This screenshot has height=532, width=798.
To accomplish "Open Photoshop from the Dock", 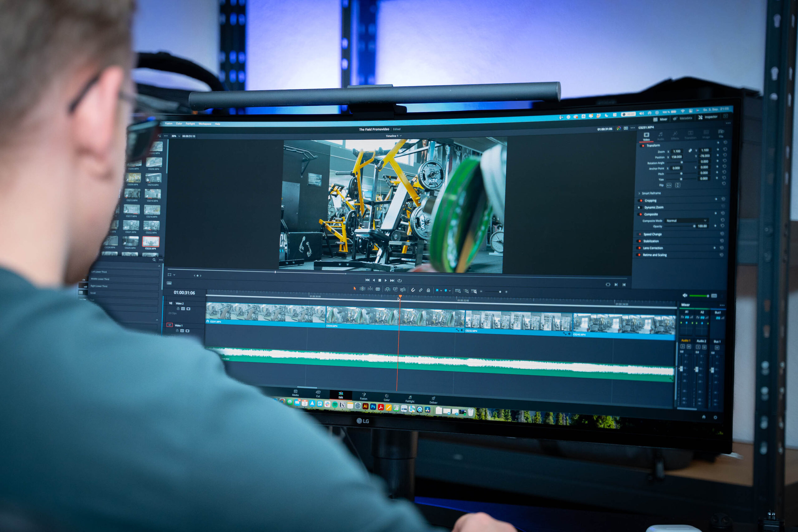I will click(373, 407).
